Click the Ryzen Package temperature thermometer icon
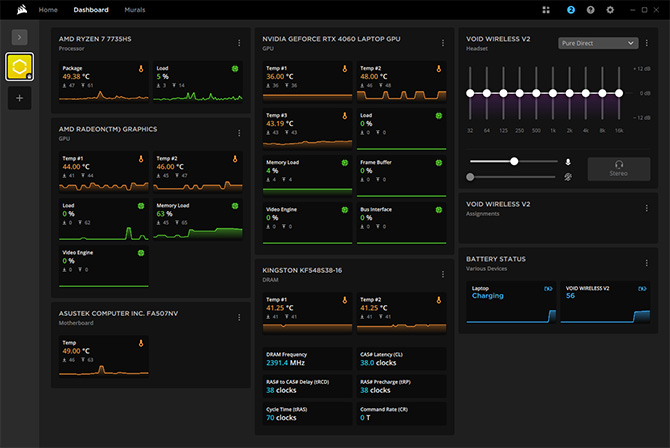The height and width of the screenshot is (448, 670). 141,68
